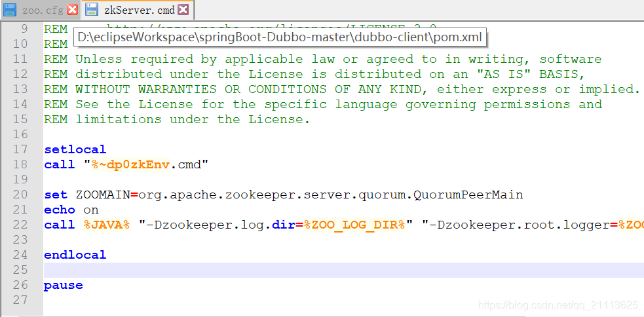Click the 'echo' keyword on line 21

pyautogui.click(x=60, y=210)
